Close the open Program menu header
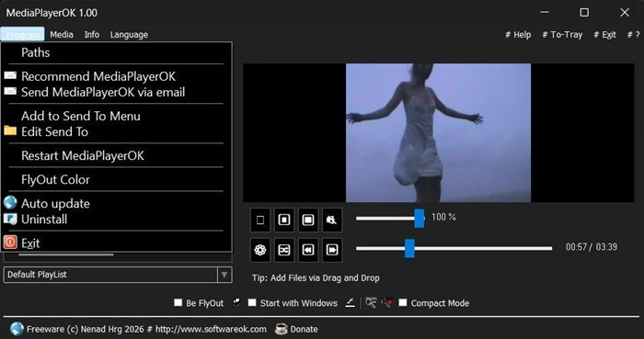The width and height of the screenshot is (644, 339). [23, 34]
